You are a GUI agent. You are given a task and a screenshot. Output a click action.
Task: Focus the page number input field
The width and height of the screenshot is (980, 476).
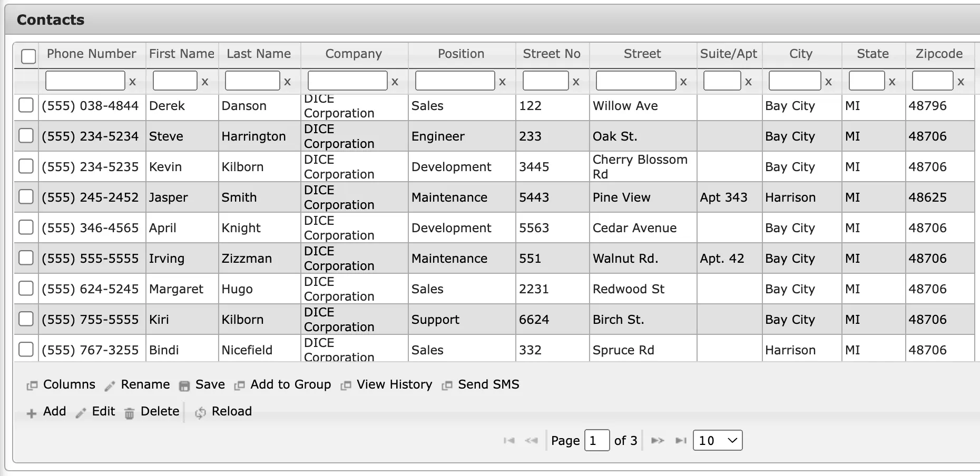[597, 440]
